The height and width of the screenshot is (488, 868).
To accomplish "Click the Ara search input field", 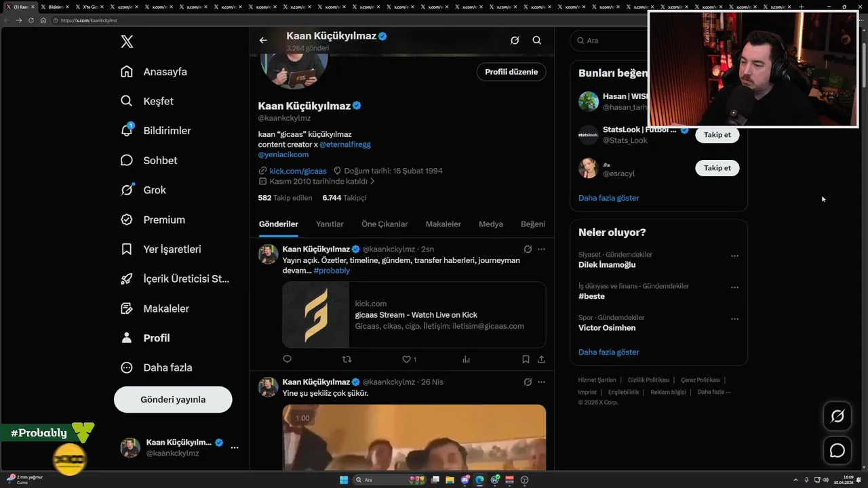I will [x=610, y=41].
